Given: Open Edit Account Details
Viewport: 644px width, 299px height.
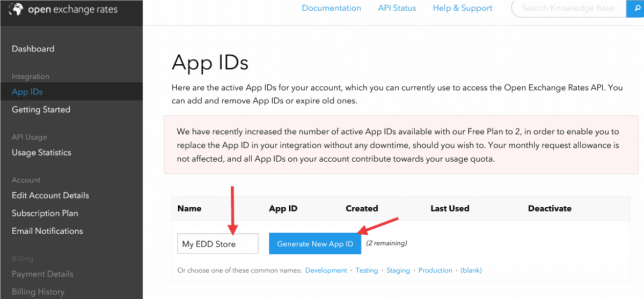Looking at the screenshot, I should coord(50,196).
